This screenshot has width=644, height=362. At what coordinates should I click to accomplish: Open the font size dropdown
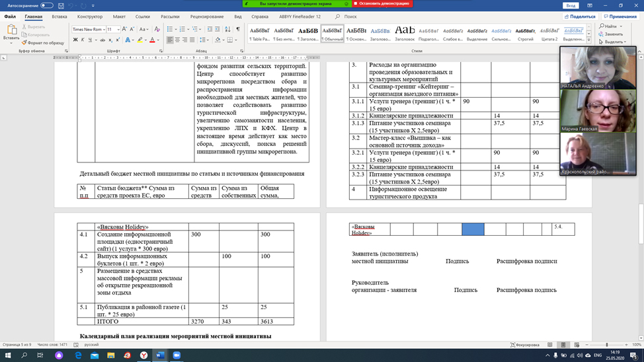(118, 30)
